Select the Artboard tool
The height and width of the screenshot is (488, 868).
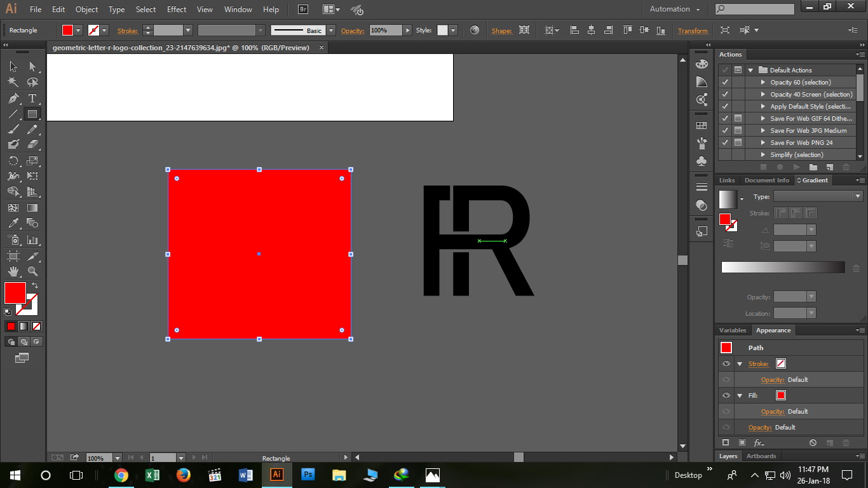point(13,256)
